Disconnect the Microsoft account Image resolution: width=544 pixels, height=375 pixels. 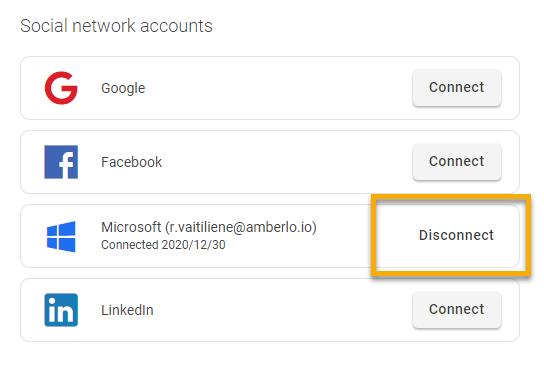pos(456,235)
